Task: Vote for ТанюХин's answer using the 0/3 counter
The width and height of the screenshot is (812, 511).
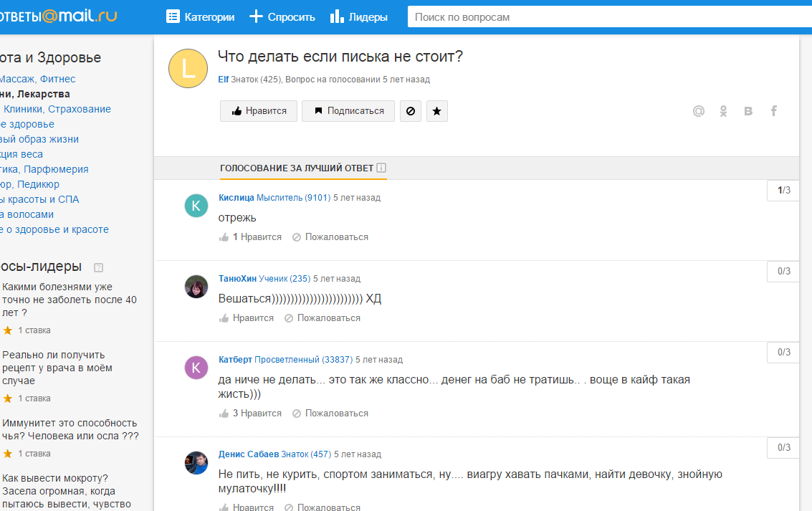Action: tap(784, 272)
